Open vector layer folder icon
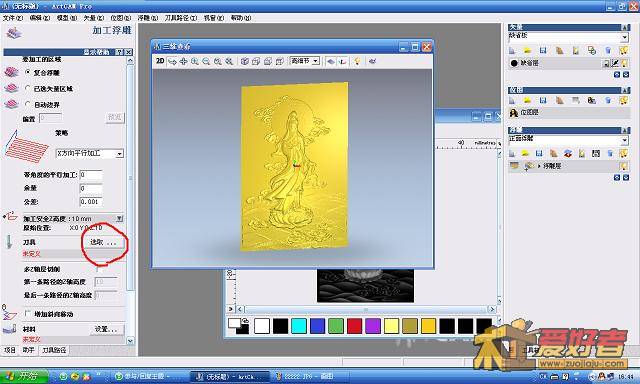640x384 pixels. tap(527, 50)
